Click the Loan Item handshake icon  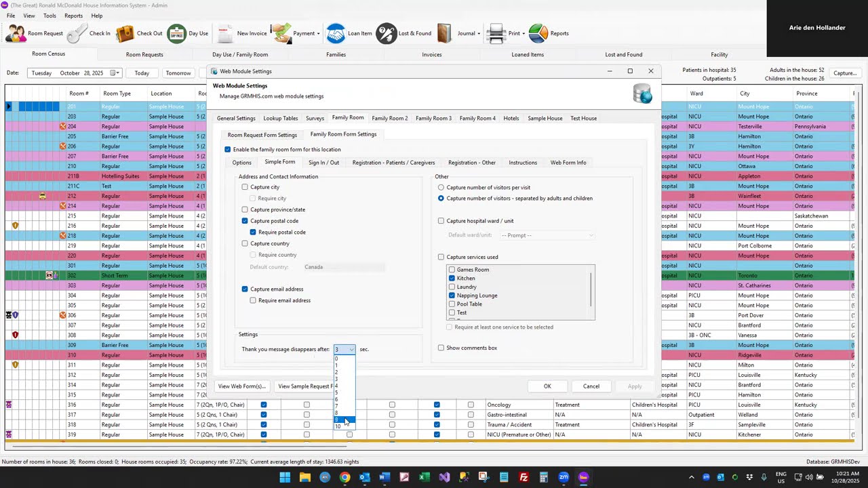(x=336, y=33)
